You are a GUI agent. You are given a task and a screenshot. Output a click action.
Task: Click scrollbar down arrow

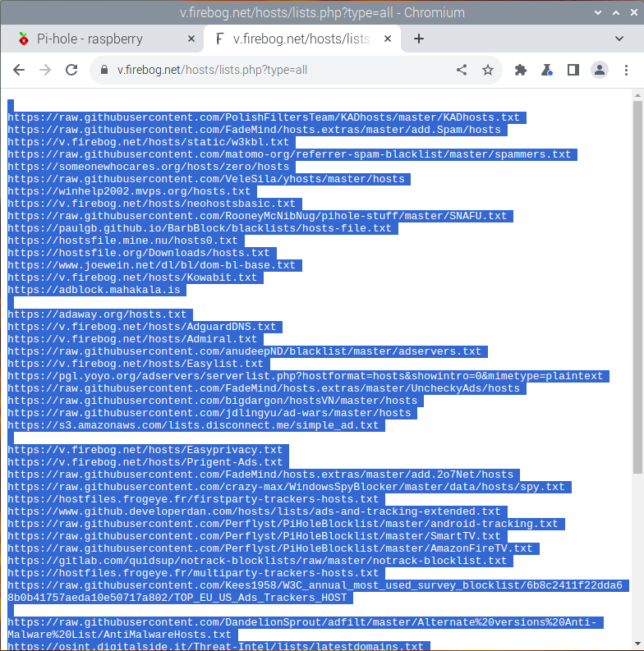click(637, 644)
